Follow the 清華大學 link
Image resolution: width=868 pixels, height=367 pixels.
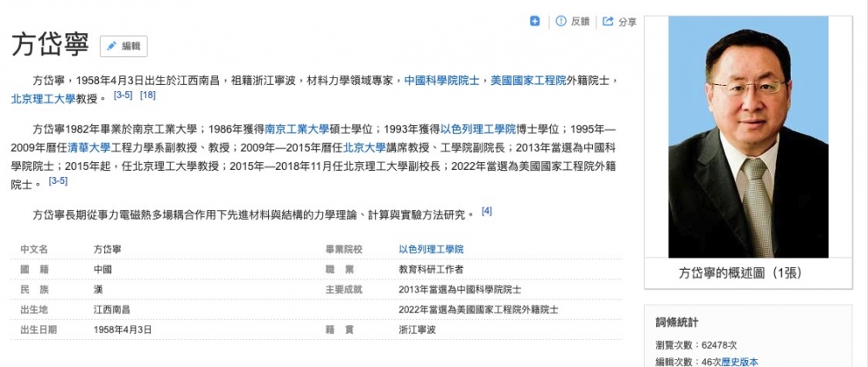click(89, 148)
